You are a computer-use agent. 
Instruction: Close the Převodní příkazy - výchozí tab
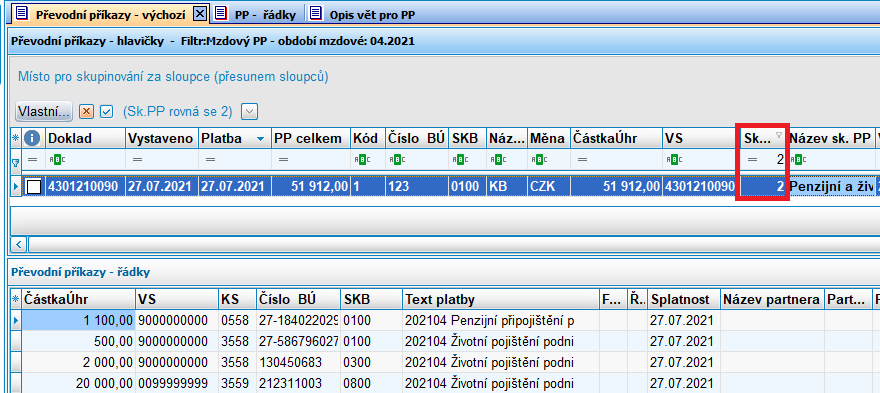[x=199, y=15]
